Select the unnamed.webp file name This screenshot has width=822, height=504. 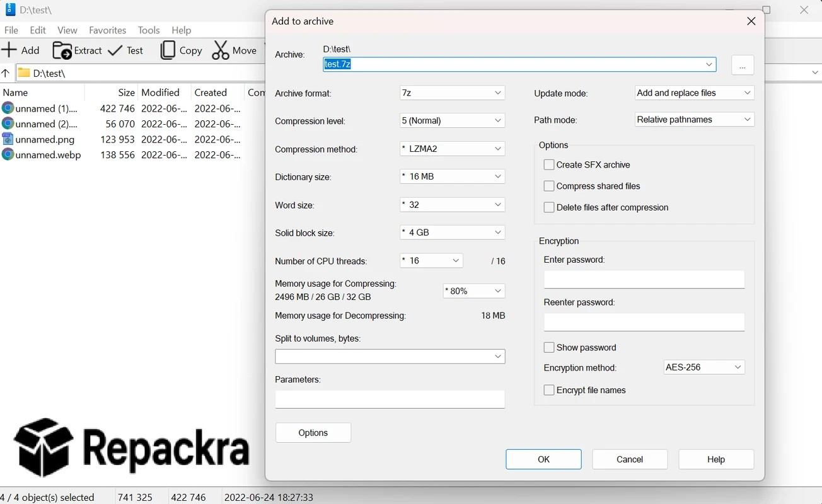[x=49, y=154]
